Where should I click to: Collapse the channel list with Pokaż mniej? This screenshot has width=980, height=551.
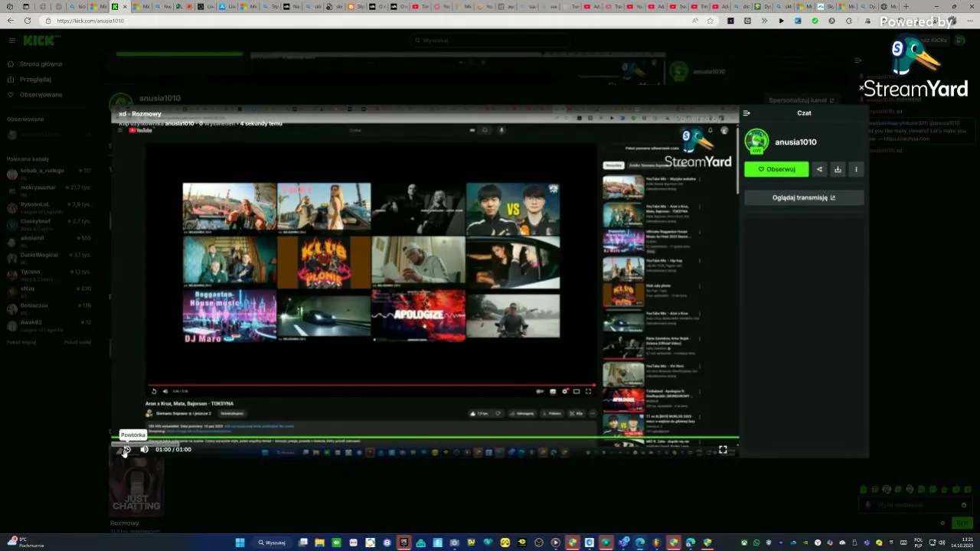pos(77,342)
